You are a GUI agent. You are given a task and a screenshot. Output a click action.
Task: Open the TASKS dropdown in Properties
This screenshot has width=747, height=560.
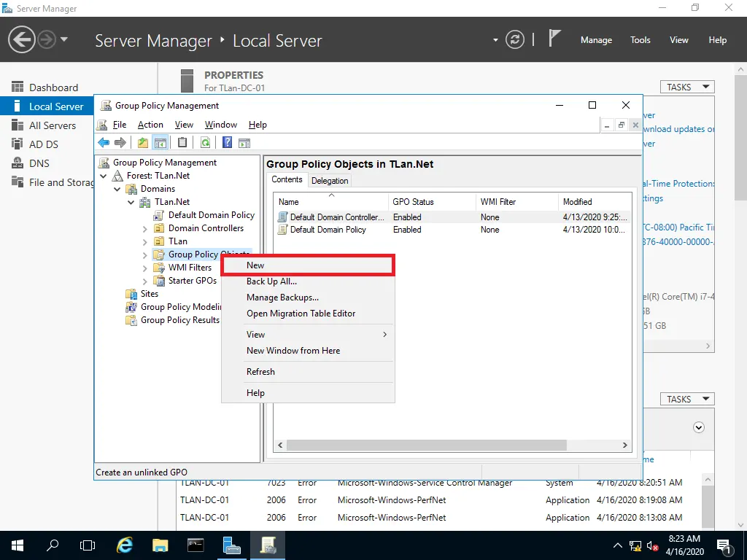point(687,87)
